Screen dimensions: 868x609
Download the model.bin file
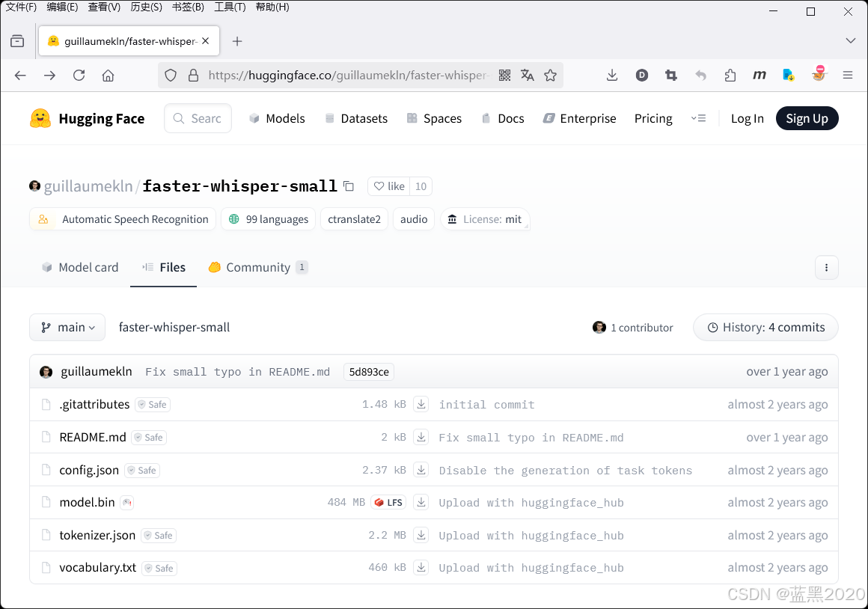(421, 502)
